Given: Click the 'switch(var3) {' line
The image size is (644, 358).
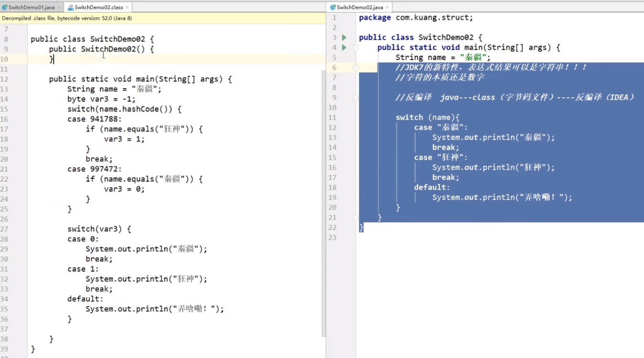Looking at the screenshot, I should pyautogui.click(x=99, y=229).
